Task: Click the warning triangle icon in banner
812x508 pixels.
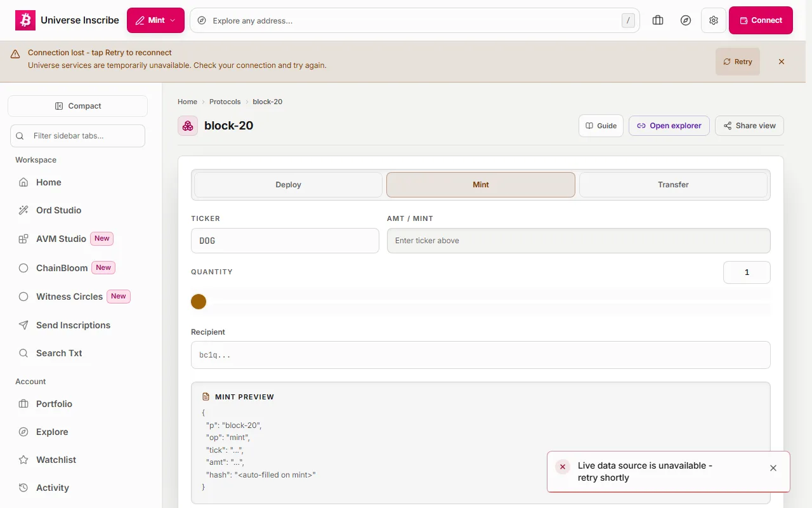Action: tap(15, 54)
